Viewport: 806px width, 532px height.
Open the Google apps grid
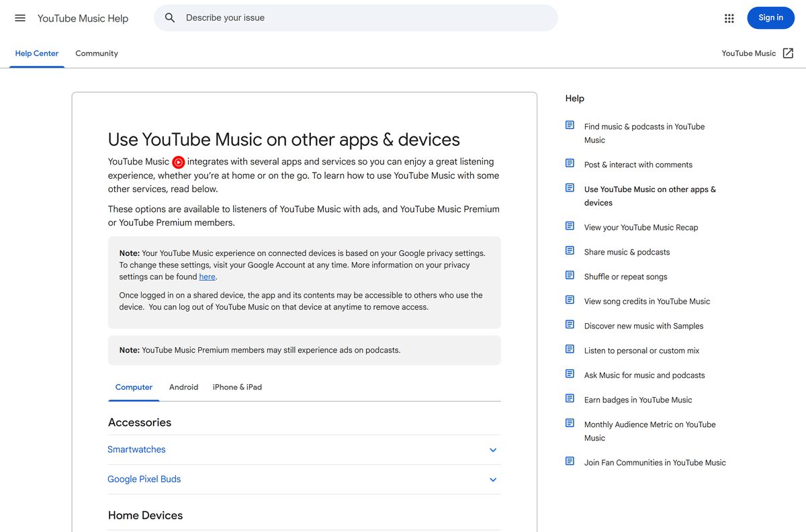[729, 18]
